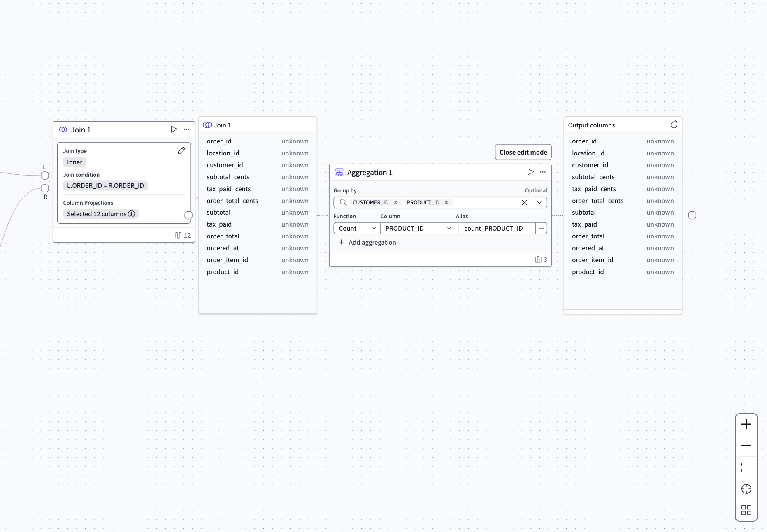Click the Close edit mode button

tap(523, 152)
